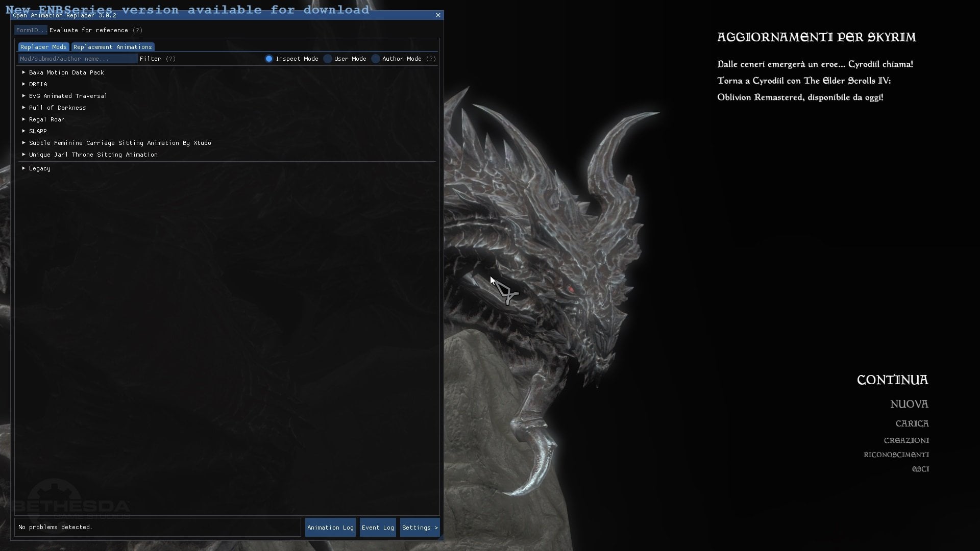Viewport: 980px width, 551px height.
Task: Expand the DRFIA mod entry
Action: tap(23, 84)
